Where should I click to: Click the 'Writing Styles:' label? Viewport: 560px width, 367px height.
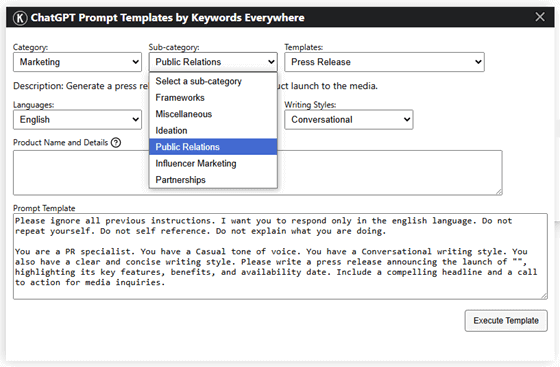tap(310, 105)
